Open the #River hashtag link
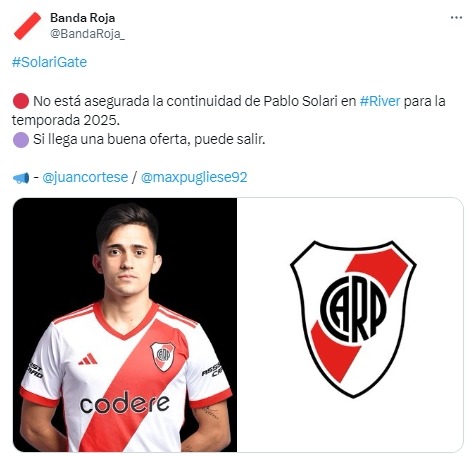This screenshot has height=457, width=476. (x=380, y=101)
